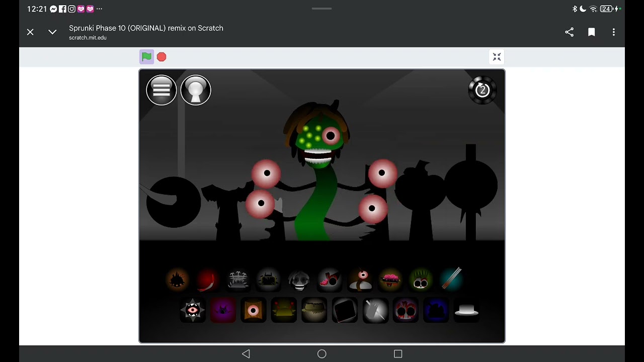Select the white top hat icon

coord(466,310)
